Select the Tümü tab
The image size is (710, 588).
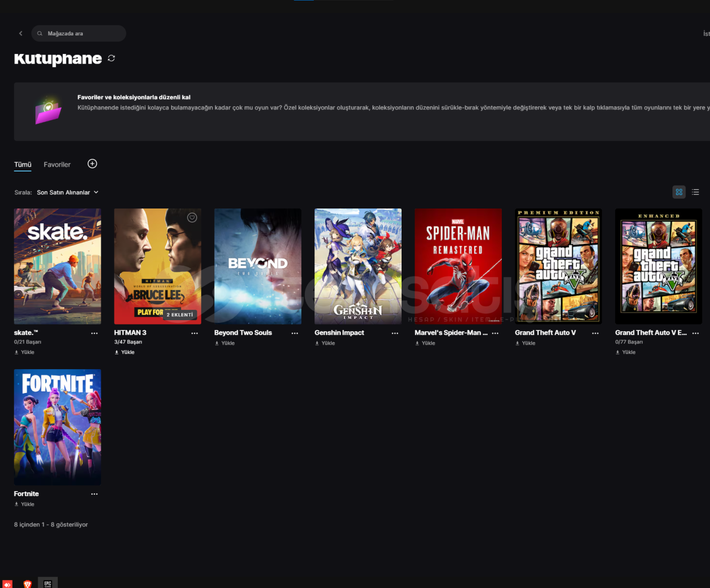(23, 164)
